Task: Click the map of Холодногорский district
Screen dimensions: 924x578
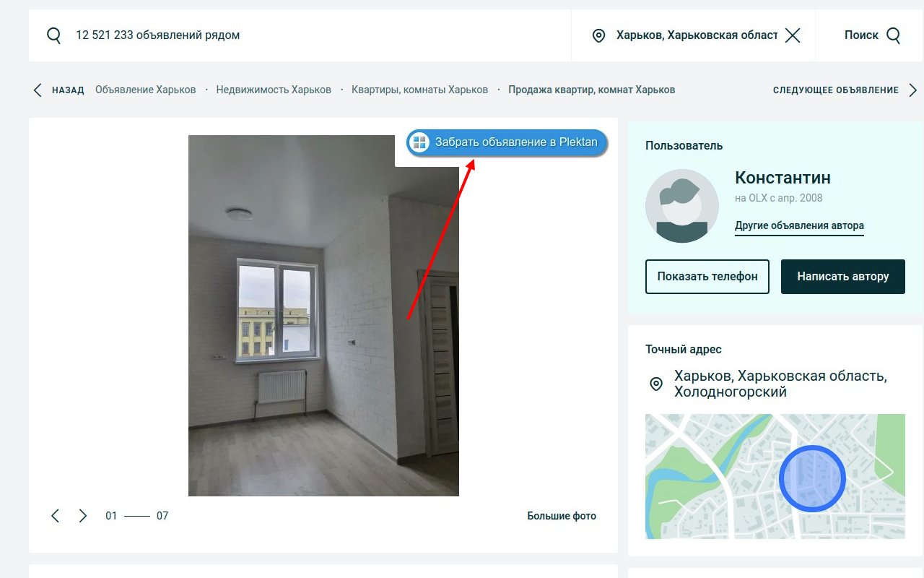Action: [775, 475]
